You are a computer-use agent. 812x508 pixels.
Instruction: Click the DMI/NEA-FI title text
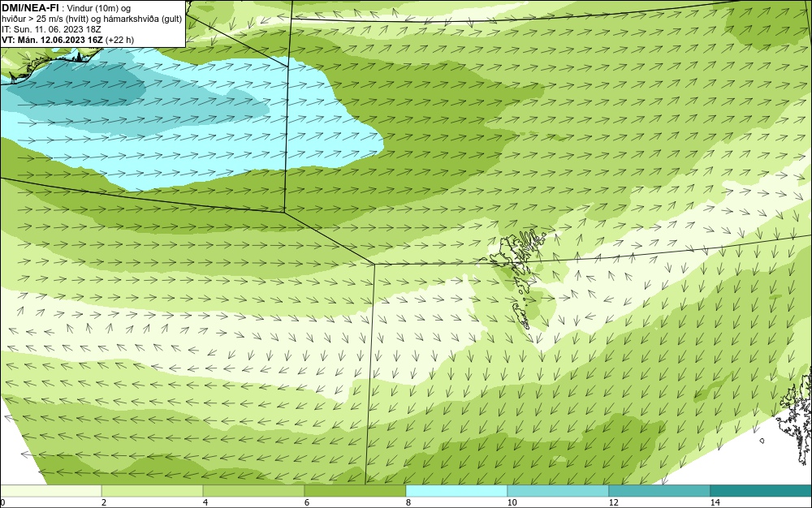(30, 6)
